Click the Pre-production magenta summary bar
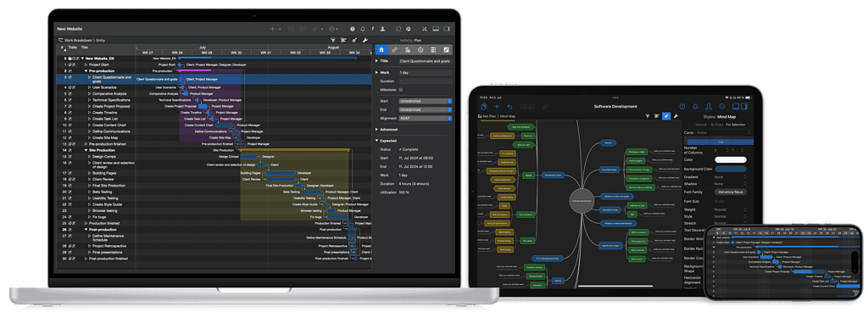 pyautogui.click(x=194, y=70)
